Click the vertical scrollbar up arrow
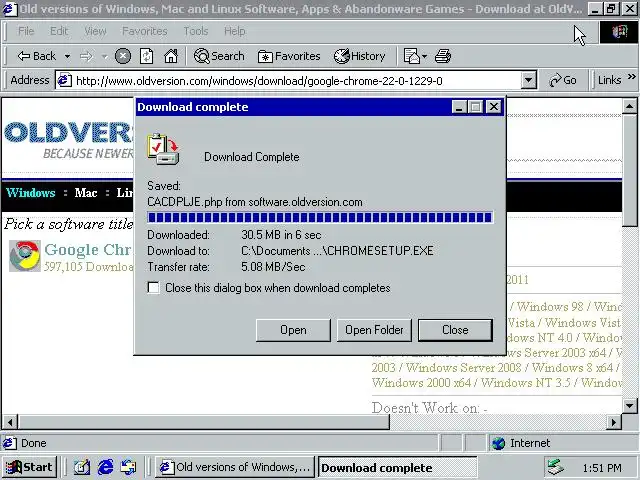The width and height of the screenshot is (640, 480). 629,107
